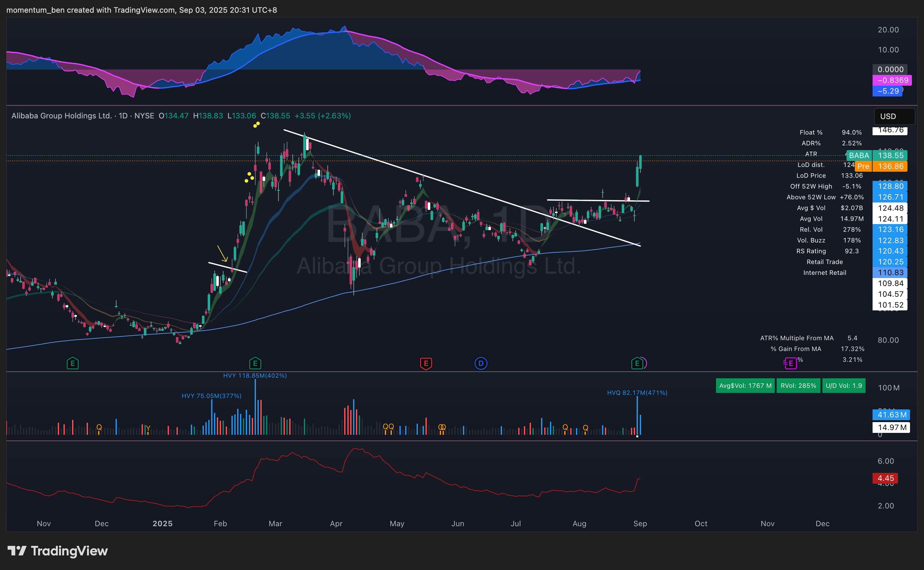Click the red earnings E marker
This screenshot has height=570, width=924.
coord(426,363)
